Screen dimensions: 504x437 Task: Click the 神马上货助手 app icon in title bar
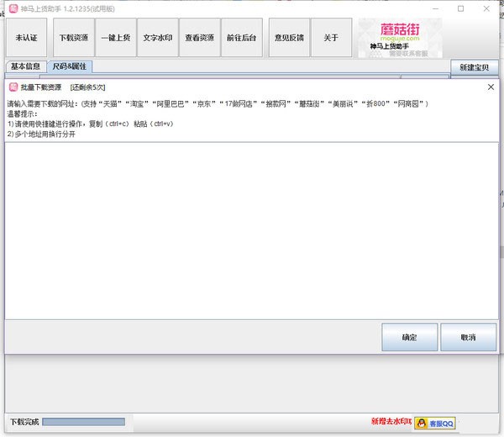13,8
